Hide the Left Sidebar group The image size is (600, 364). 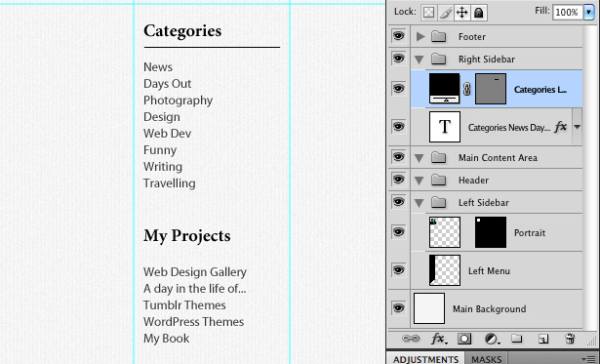pos(398,202)
